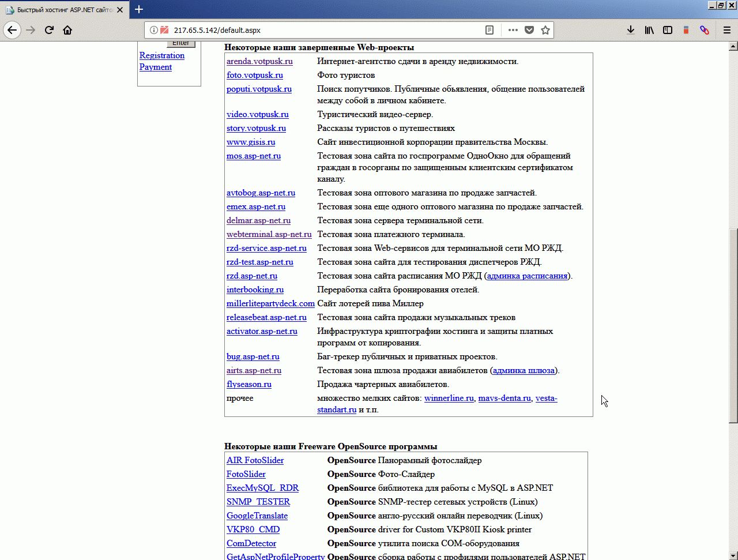Image resolution: width=738 pixels, height=560 pixels.
Task: Open the Firefox hamburger menu
Action: pyautogui.click(x=727, y=30)
